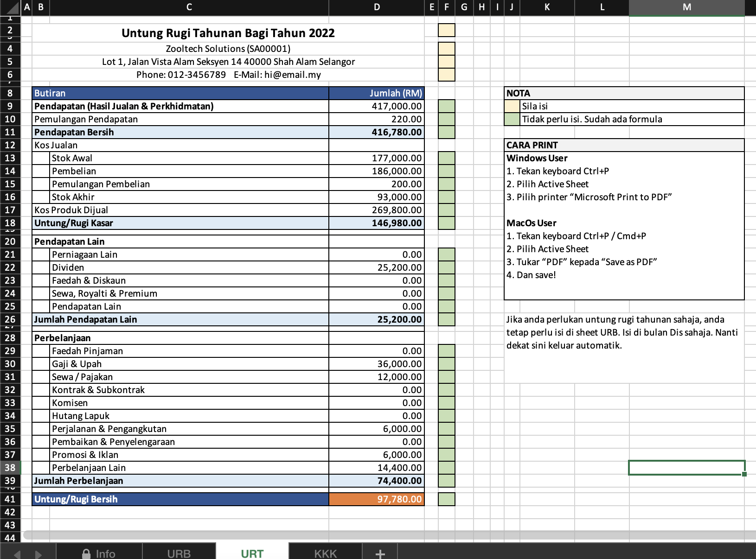This screenshot has height=559, width=756.
Task: Select the Pendapatan Bersih amount cell
Action: pyautogui.click(x=377, y=132)
